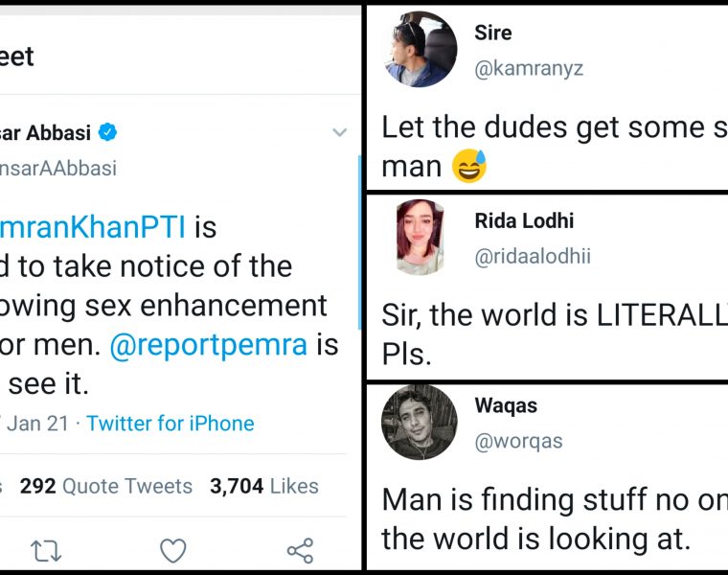Image resolution: width=728 pixels, height=575 pixels.
Task: Like the tweet with the heart icon
Action: (x=172, y=550)
